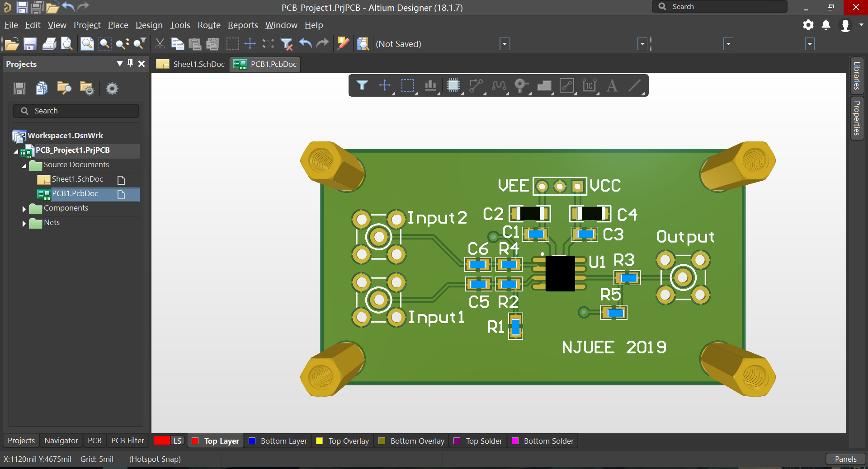Viewport: 868px width, 469px height.
Task: Click the title bar Search field
Action: [x=720, y=7]
